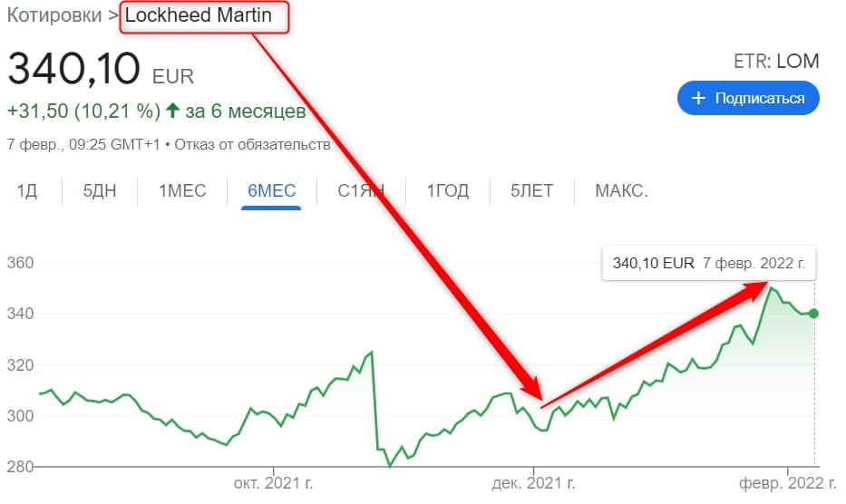Click the green endpoint dot on chart
Viewport: 846px width, 504px height.
coord(814,314)
